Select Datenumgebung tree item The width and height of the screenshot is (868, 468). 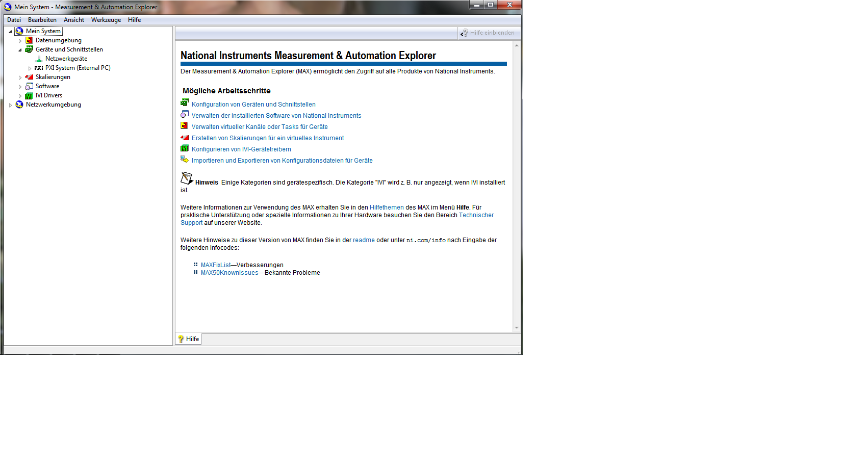(59, 40)
